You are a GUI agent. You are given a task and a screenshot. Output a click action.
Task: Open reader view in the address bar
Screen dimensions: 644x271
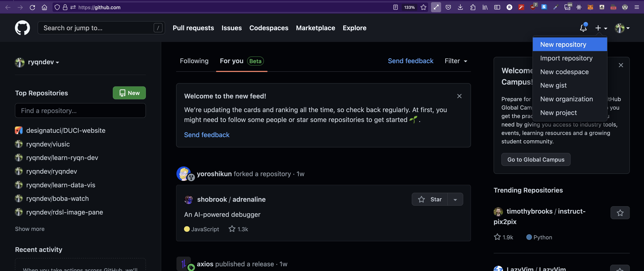coord(395,7)
